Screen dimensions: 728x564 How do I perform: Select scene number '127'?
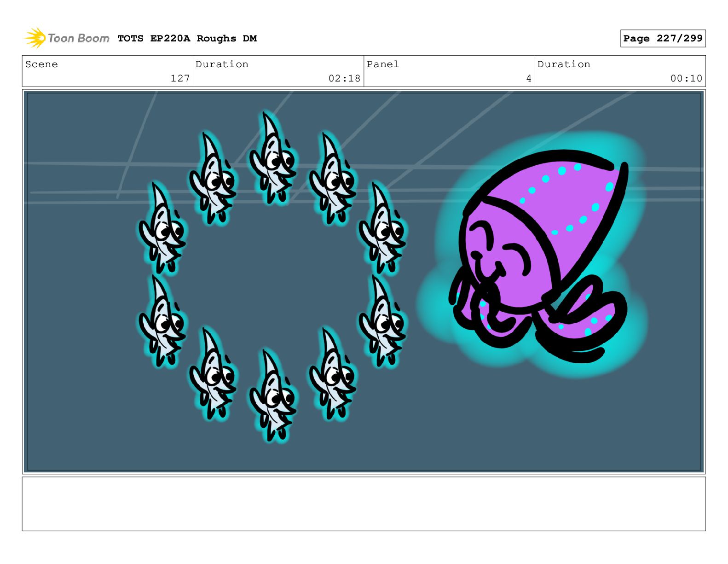(180, 78)
